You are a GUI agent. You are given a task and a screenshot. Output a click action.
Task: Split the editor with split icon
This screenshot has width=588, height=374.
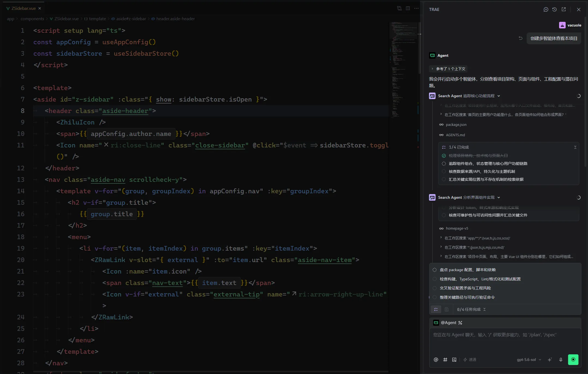[408, 8]
